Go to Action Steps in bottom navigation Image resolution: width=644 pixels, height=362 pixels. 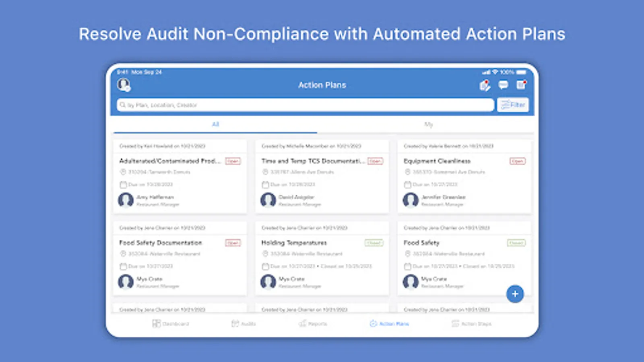click(471, 323)
